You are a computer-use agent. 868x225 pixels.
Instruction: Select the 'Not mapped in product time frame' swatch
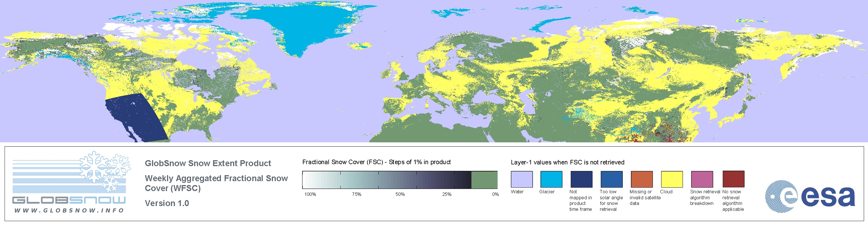coord(581,179)
